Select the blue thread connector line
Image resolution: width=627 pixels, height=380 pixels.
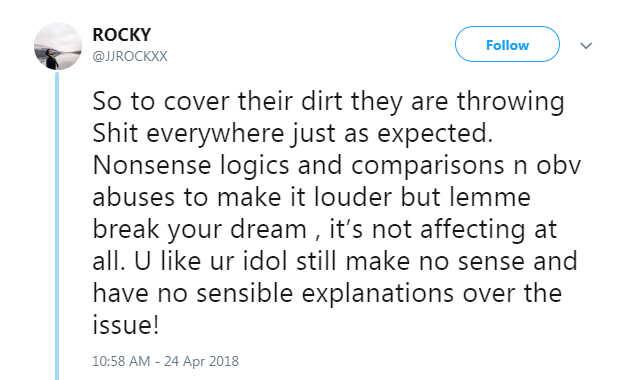(57, 225)
